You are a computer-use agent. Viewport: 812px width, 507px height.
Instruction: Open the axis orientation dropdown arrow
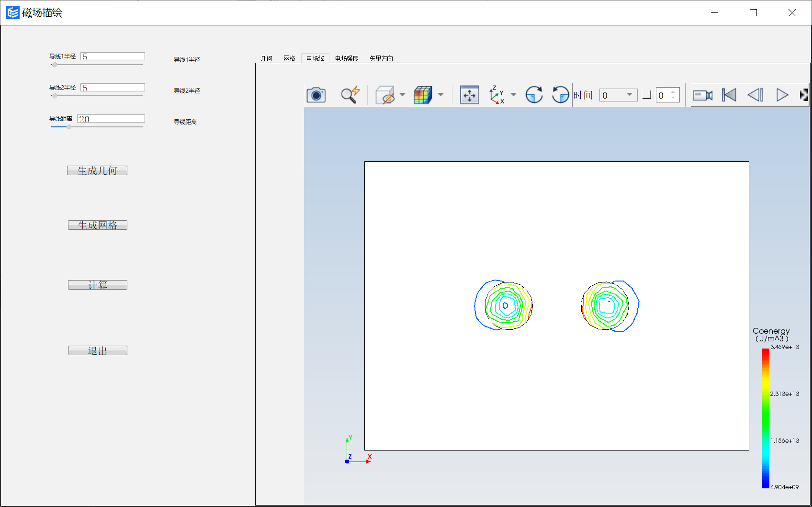tap(513, 95)
